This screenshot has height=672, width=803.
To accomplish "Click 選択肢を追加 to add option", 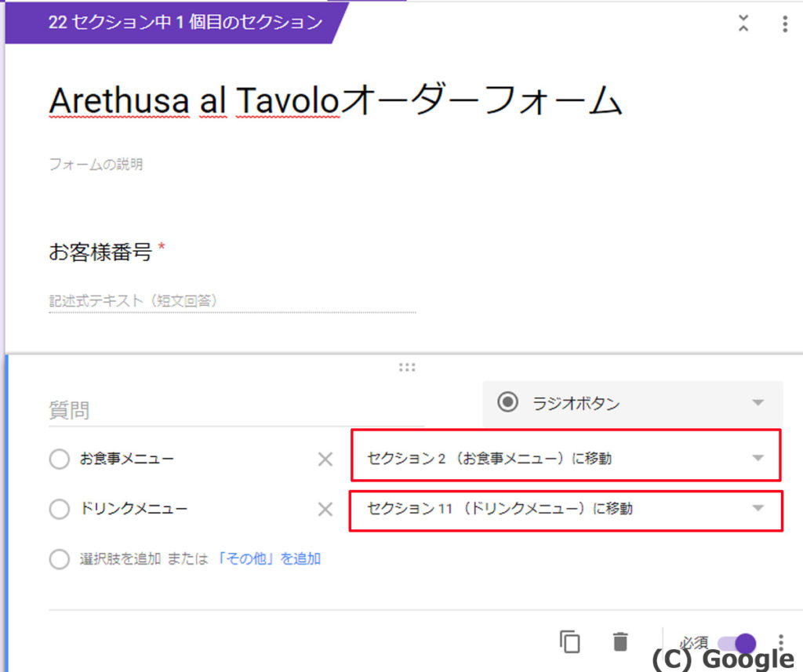I will (120, 558).
